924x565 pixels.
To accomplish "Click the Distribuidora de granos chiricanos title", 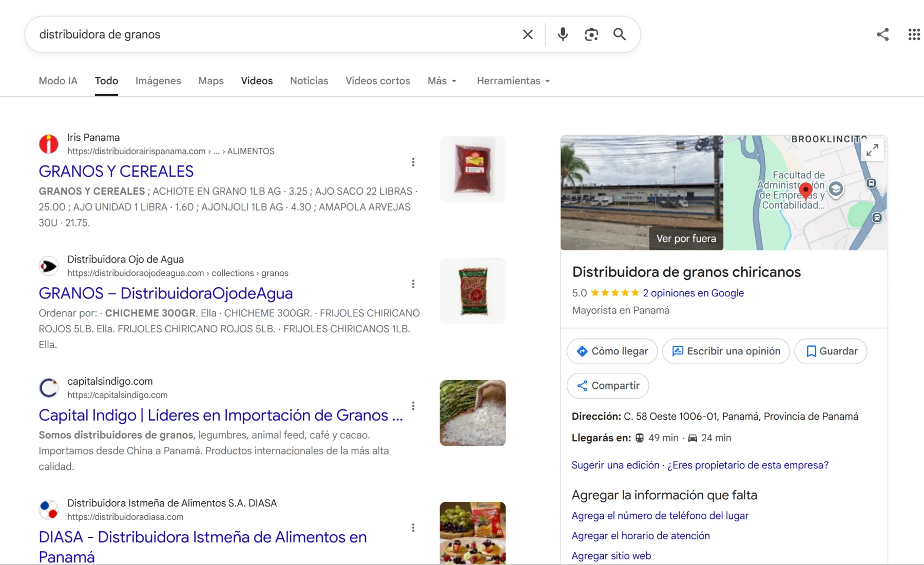I will pyautogui.click(x=686, y=272).
